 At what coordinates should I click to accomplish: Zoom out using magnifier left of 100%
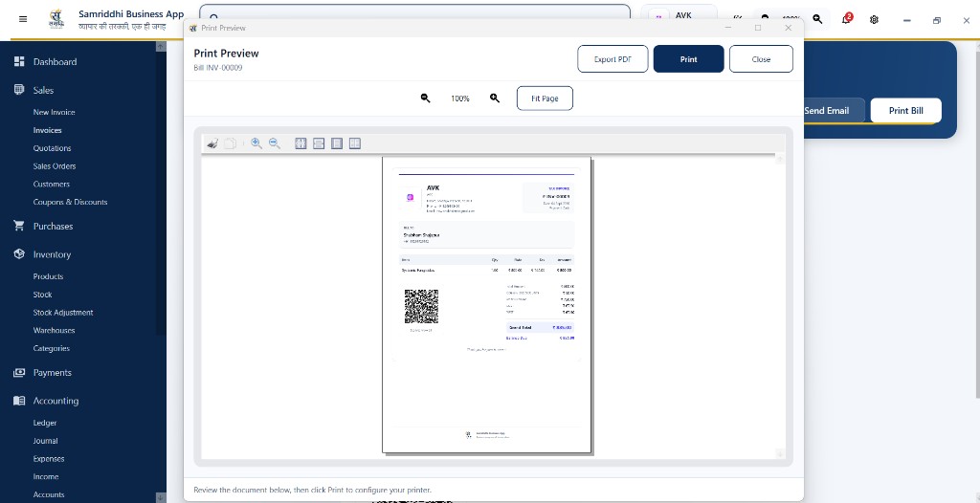click(x=426, y=98)
